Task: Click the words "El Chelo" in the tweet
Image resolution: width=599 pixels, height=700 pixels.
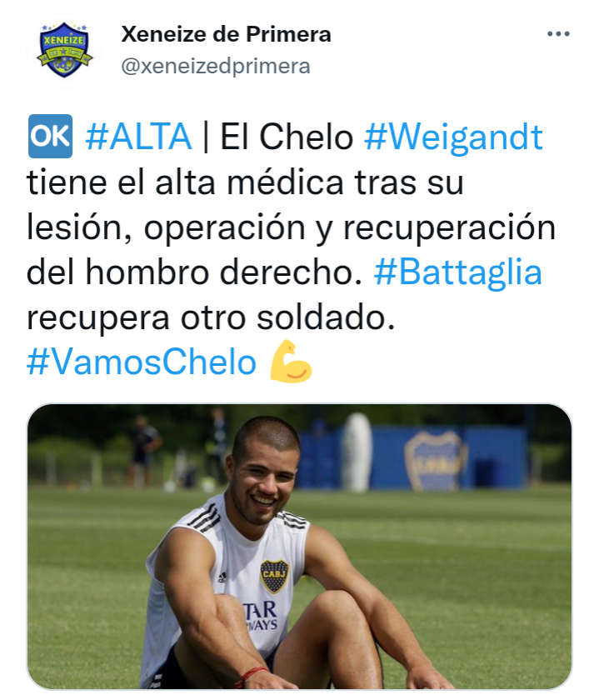Action: 287,137
